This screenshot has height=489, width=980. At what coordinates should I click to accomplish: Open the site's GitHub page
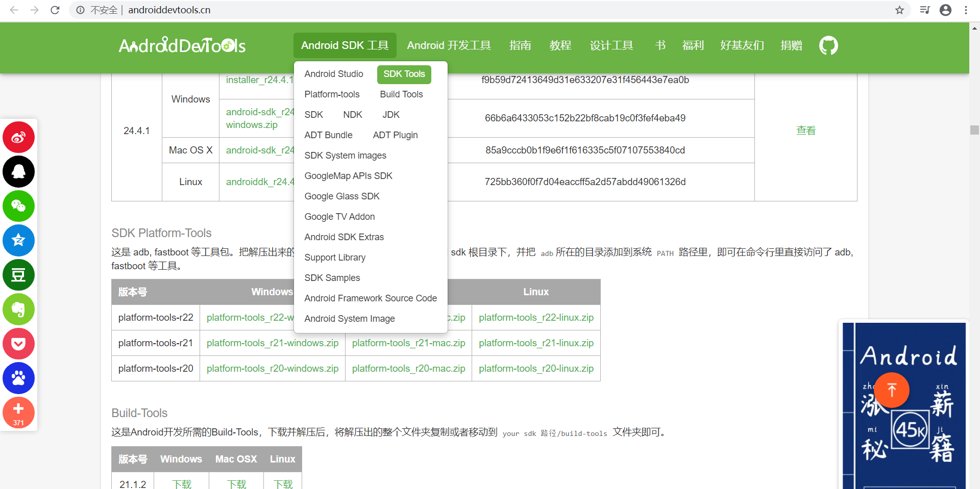click(x=828, y=45)
